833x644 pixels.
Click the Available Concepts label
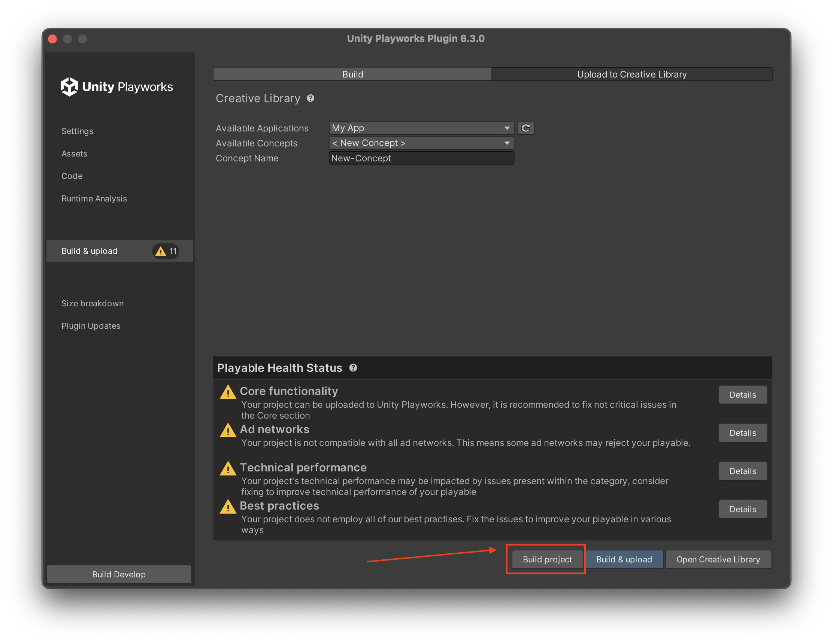(x=256, y=143)
